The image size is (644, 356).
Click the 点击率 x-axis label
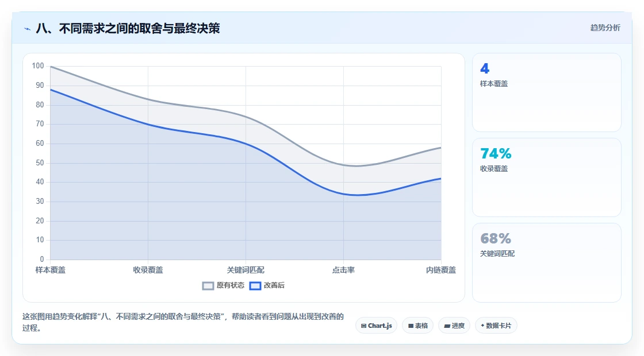pos(343,270)
